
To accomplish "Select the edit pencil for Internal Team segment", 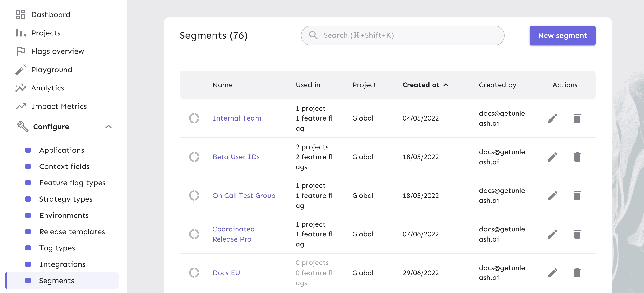I will click(553, 118).
